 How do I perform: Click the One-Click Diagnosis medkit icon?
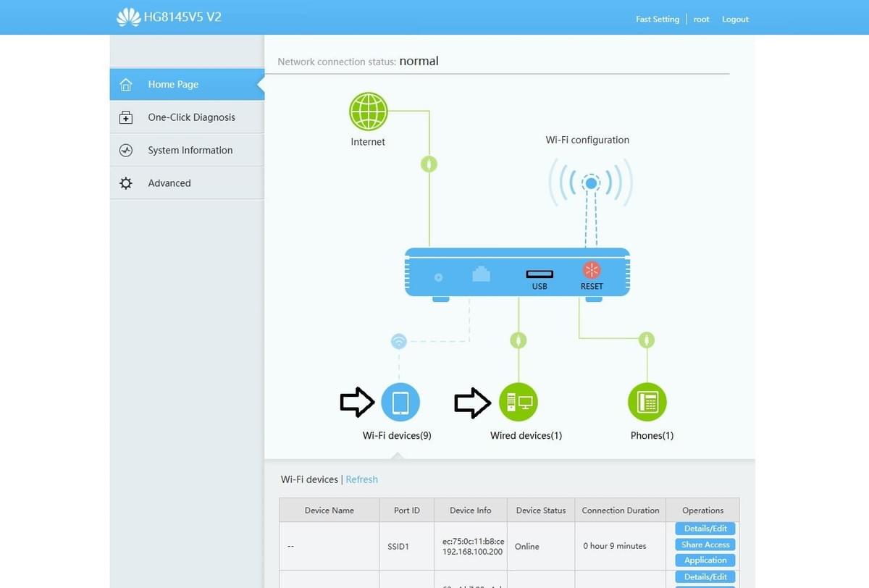coord(126,117)
